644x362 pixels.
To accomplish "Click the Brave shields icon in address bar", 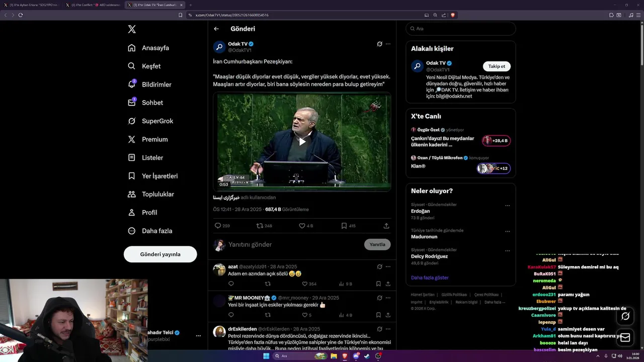I will [453, 15].
